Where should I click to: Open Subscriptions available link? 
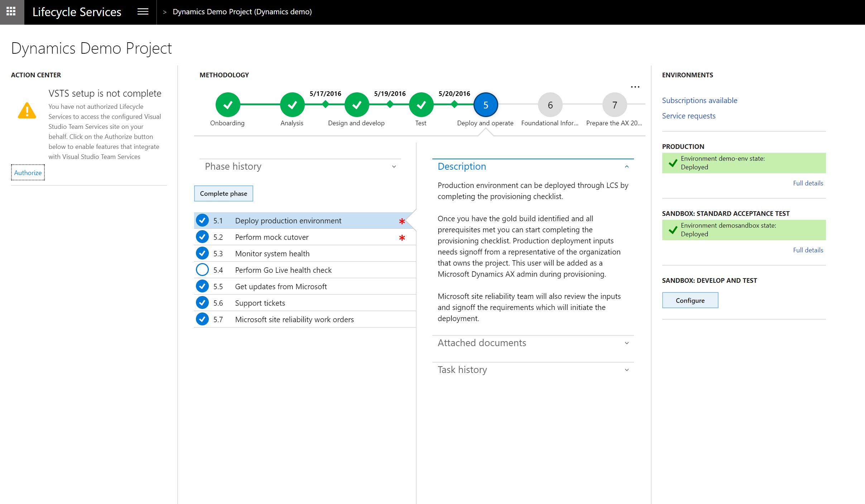point(699,101)
